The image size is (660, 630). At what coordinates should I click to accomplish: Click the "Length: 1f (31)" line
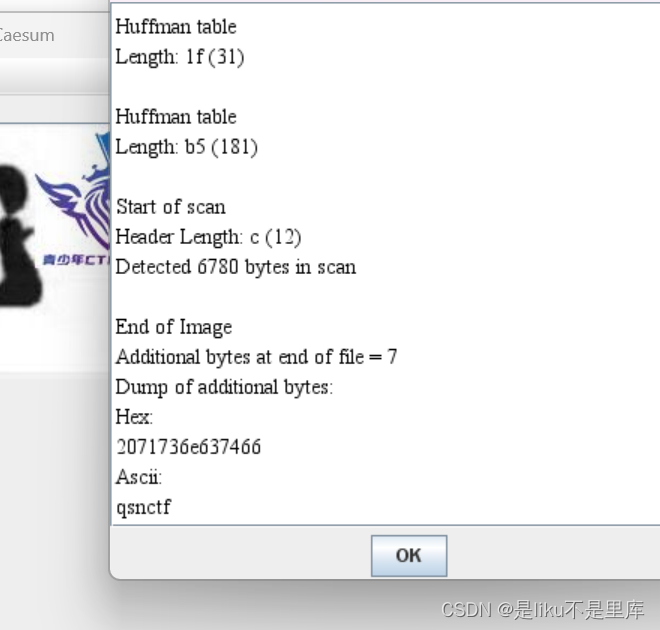(180, 57)
